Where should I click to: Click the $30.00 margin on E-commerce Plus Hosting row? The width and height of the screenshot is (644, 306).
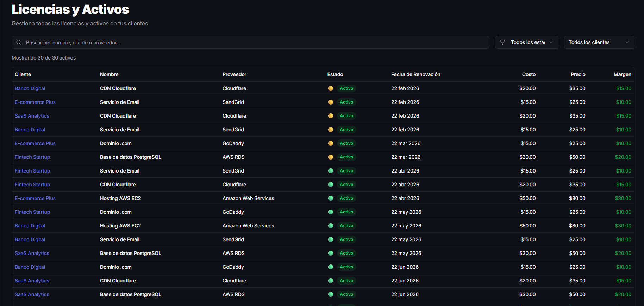(623, 198)
